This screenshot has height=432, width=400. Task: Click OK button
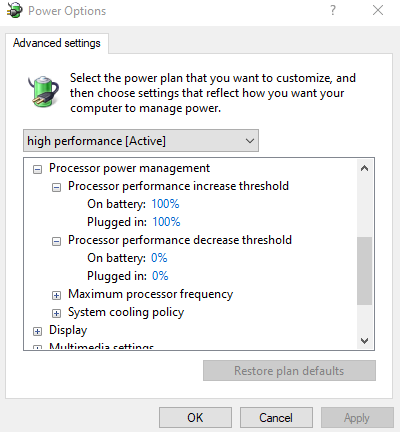[195, 418]
